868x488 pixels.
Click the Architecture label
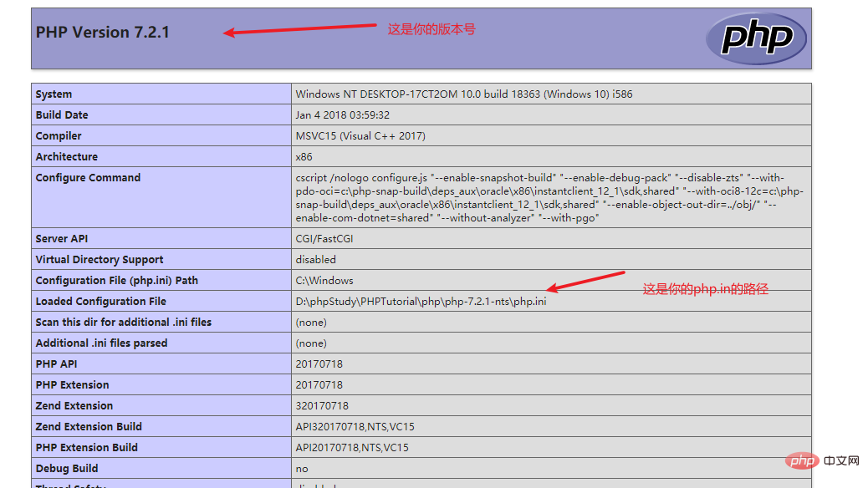(x=67, y=156)
